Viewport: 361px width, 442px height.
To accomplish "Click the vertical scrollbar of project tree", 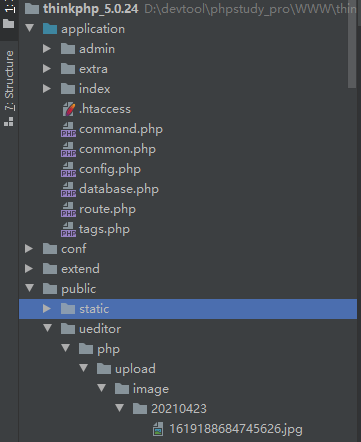I will (352, 47).
